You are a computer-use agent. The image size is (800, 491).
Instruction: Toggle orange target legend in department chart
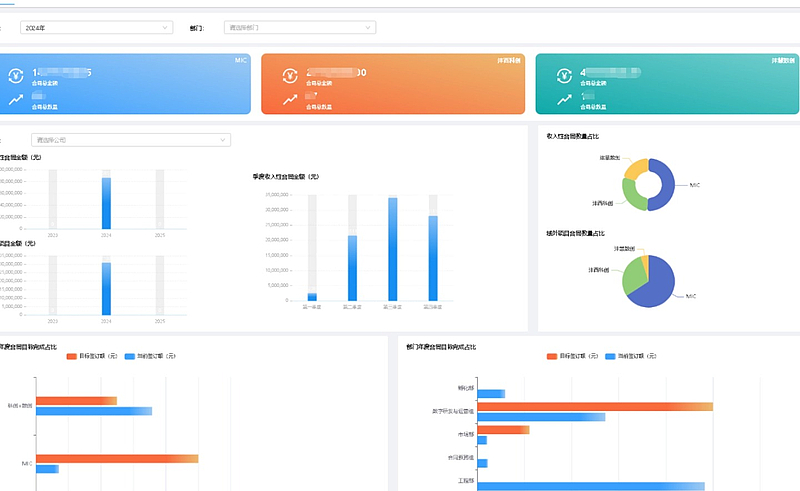[x=573, y=356]
